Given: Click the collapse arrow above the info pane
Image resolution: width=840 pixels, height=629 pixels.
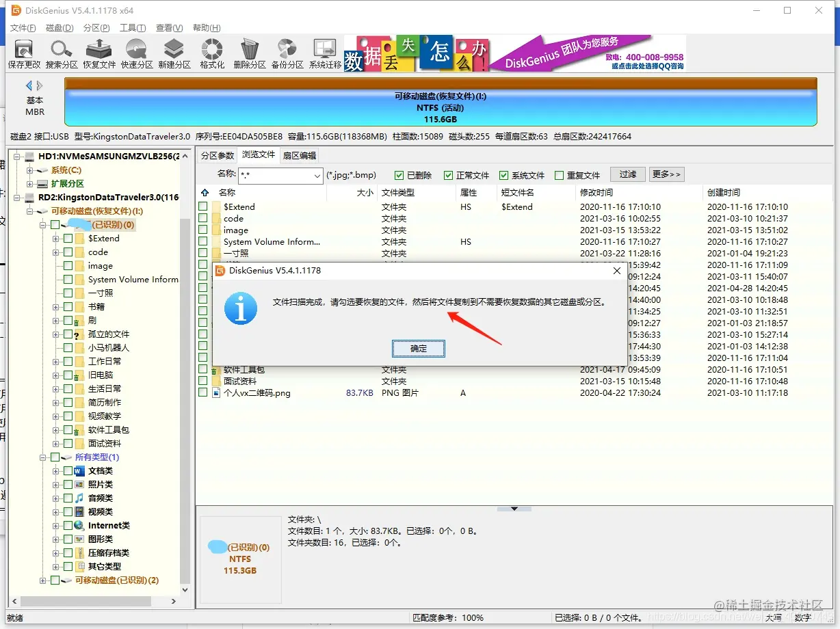Looking at the screenshot, I should click(x=514, y=509).
